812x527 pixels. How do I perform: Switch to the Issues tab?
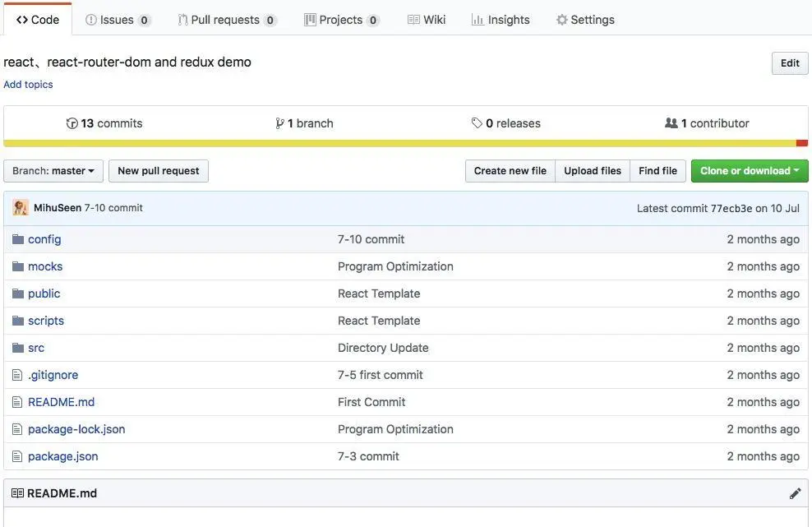coord(118,20)
